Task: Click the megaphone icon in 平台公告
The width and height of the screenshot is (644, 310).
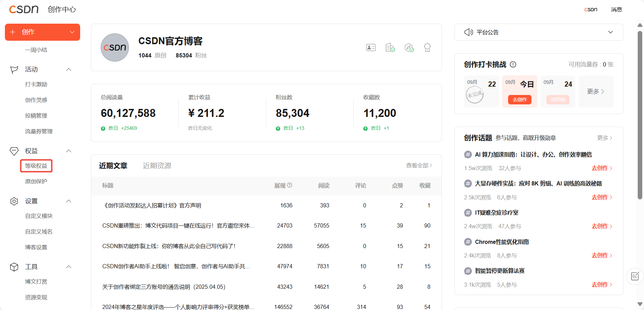Action: pyautogui.click(x=468, y=32)
